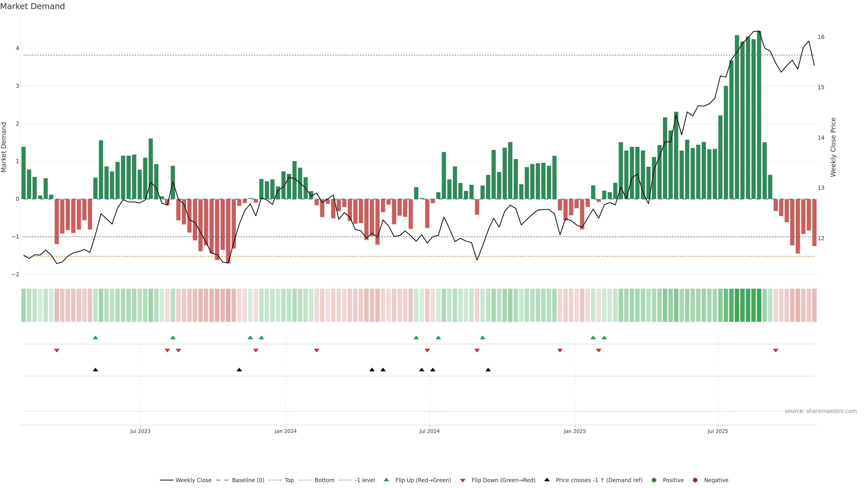Click the Jul 2023 x-axis label

[x=140, y=431]
